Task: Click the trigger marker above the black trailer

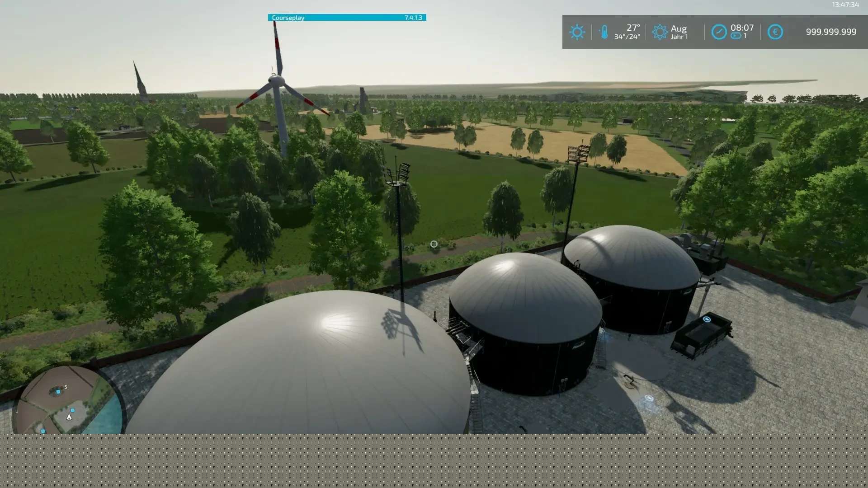Action: coord(707,319)
